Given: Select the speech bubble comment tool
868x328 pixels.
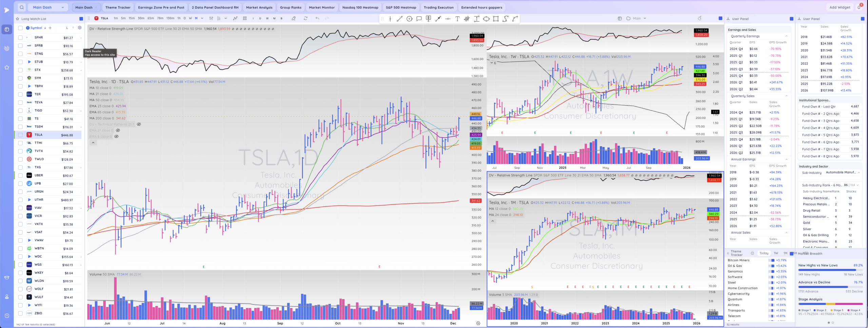Looking at the screenshot, I should point(419,19).
